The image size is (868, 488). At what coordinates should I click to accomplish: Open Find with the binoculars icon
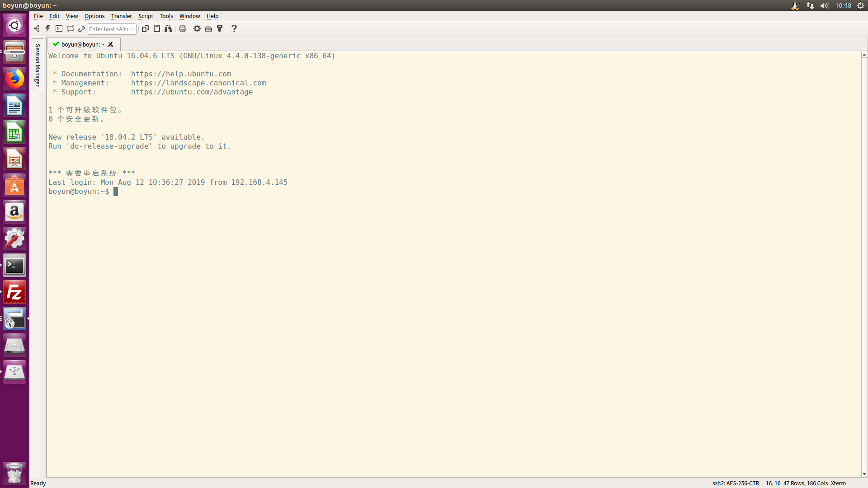click(168, 28)
